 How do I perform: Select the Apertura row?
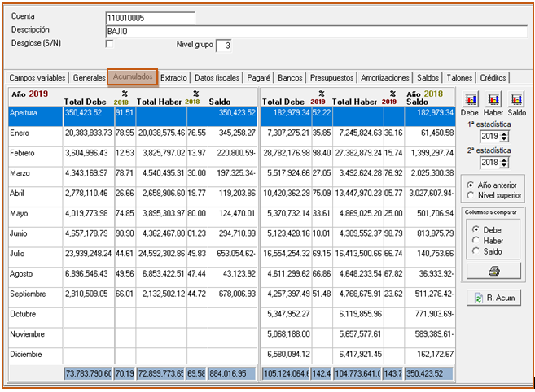(x=232, y=116)
